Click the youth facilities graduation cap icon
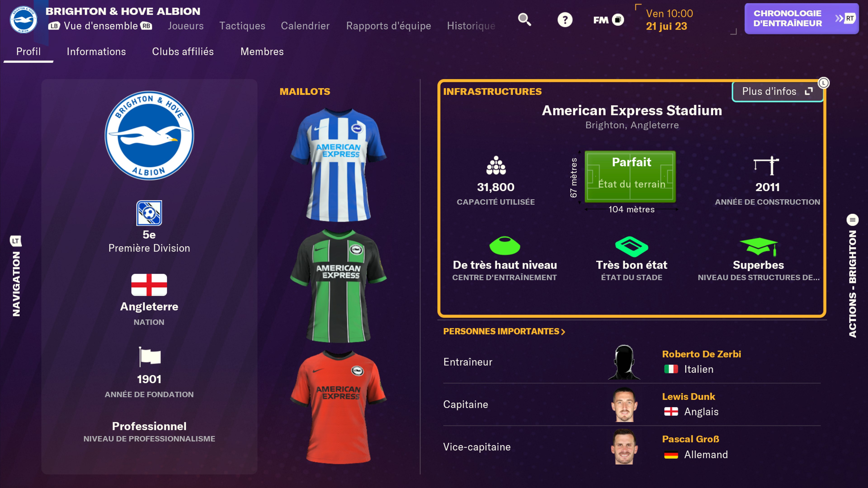 [759, 246]
